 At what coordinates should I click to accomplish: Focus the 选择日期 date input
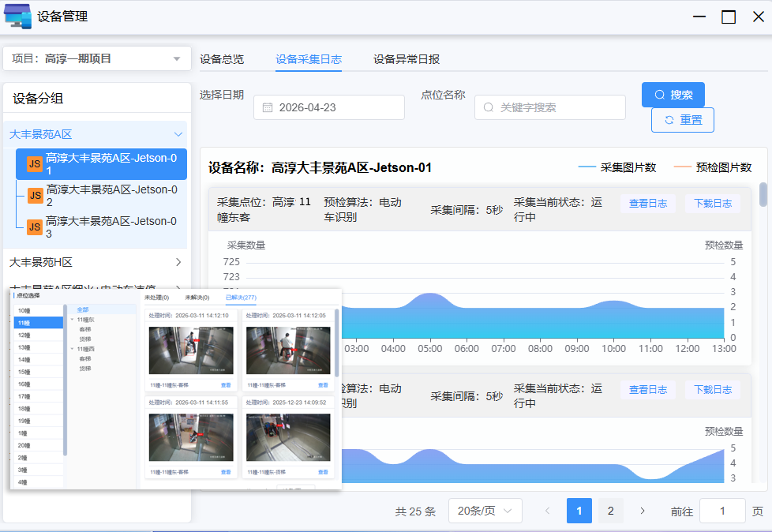click(x=329, y=107)
